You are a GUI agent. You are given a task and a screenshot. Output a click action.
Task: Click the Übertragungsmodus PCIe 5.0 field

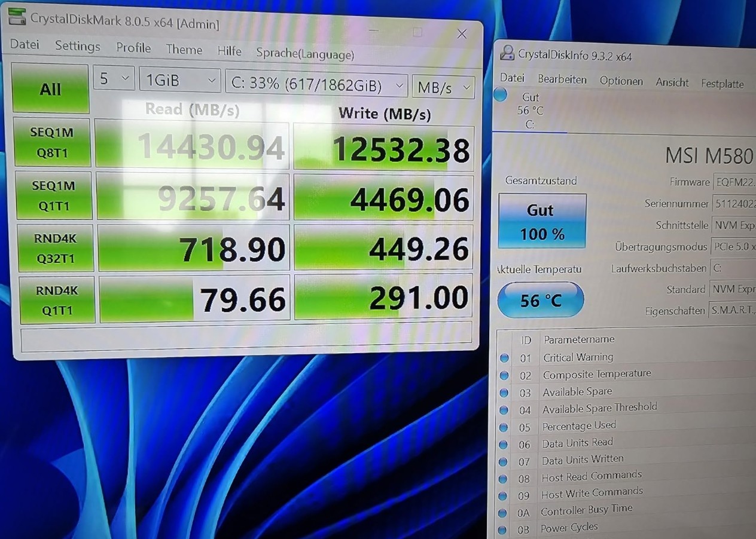(733, 246)
